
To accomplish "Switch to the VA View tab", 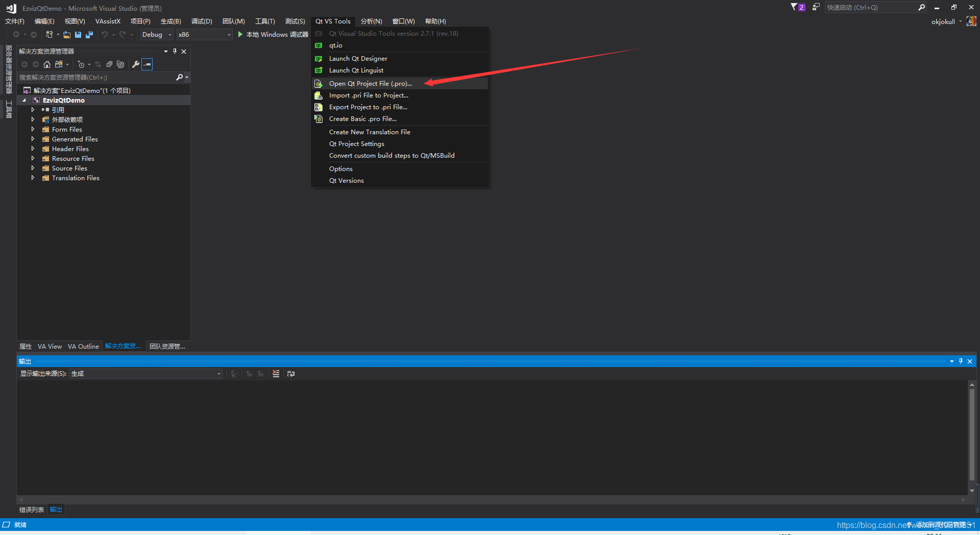I will point(50,347).
